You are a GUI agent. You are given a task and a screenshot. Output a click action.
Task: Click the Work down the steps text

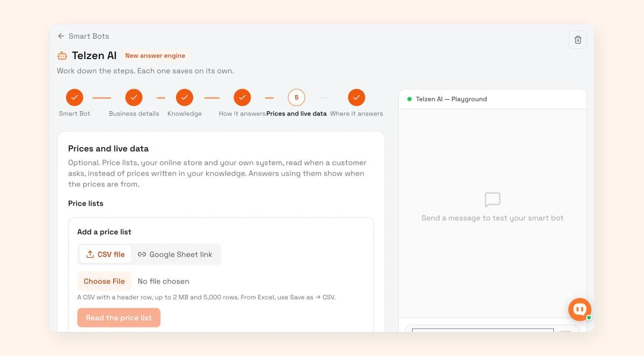tap(145, 71)
